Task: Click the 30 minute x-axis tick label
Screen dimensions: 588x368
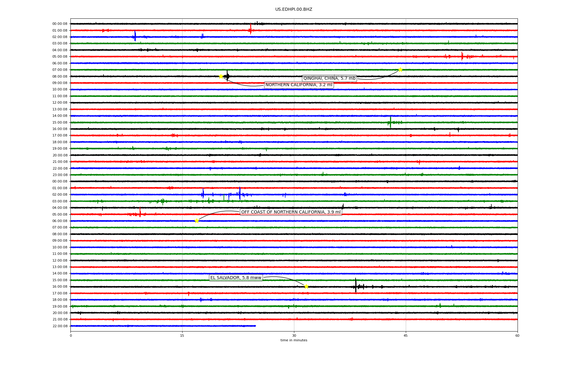Action: [x=294, y=335]
